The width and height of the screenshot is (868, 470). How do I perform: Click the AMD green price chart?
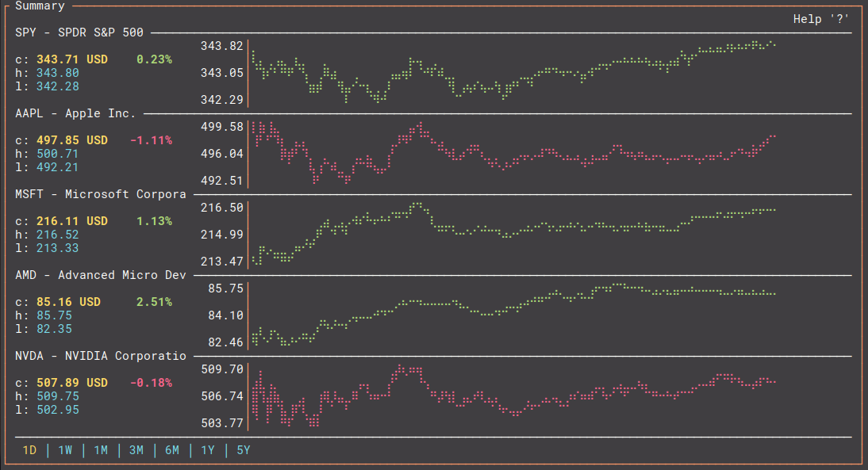(513, 315)
